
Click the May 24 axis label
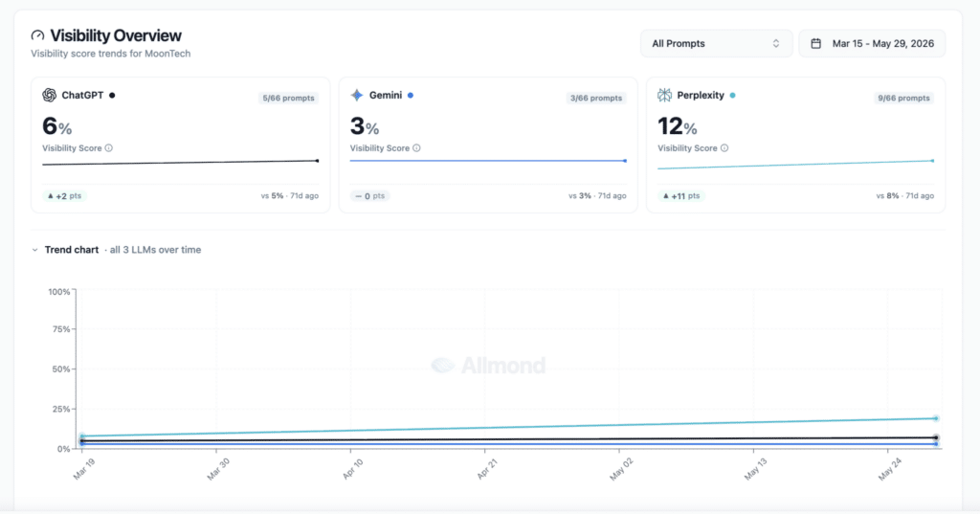point(889,469)
